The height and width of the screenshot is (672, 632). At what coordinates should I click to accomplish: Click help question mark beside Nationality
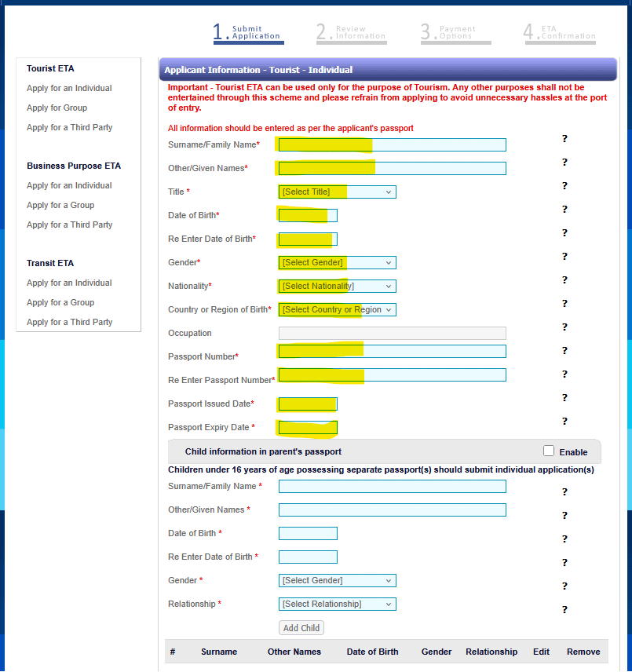(x=564, y=279)
